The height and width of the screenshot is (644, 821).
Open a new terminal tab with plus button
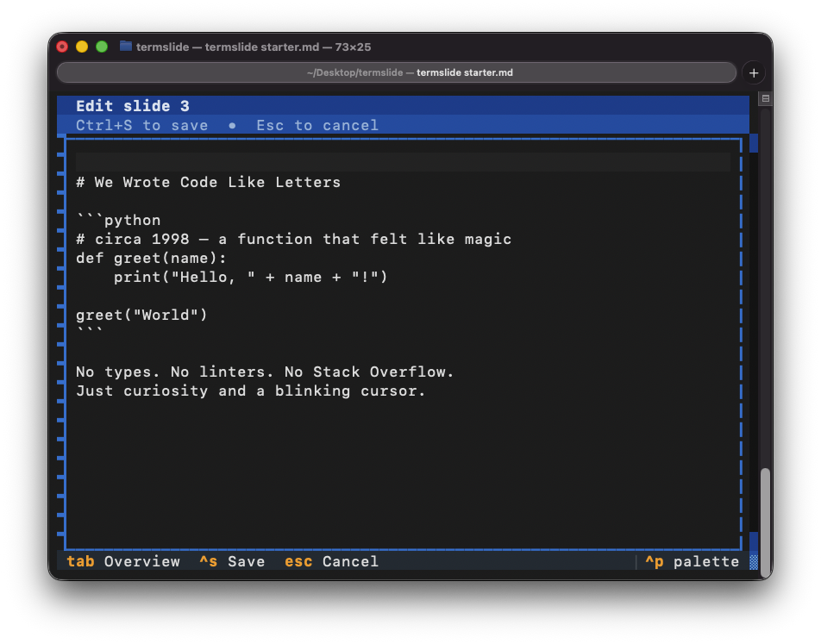(754, 72)
